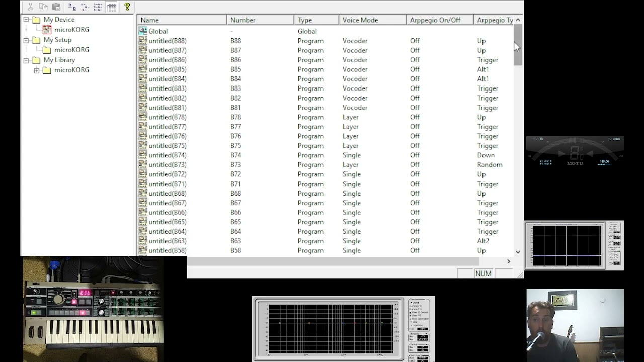This screenshot has height=362, width=644.
Task: Select the untitled(B77) row name
Action: click(x=168, y=127)
